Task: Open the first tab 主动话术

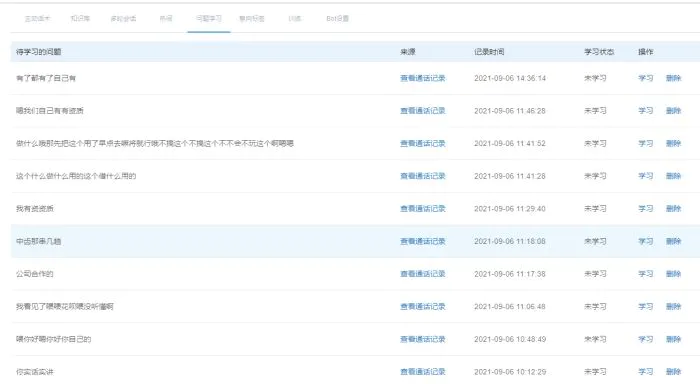Action: (38, 19)
